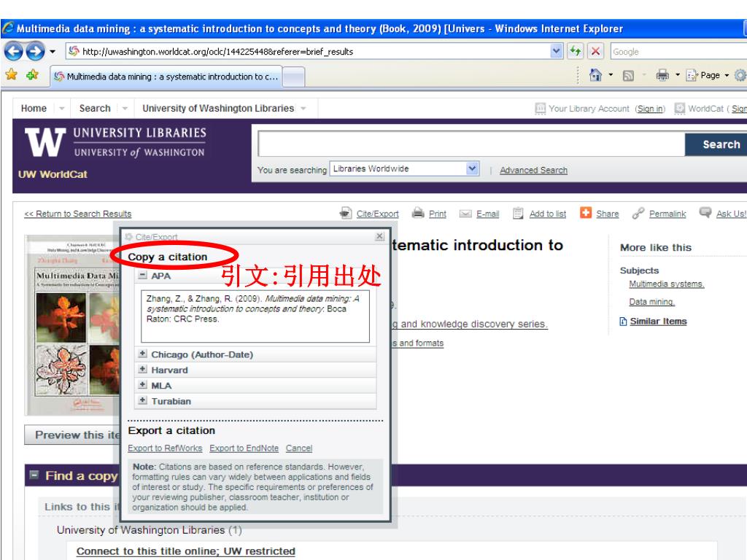Click the record Print printer icon
Image resolution: width=747 pixels, height=560 pixels.
coord(418,212)
